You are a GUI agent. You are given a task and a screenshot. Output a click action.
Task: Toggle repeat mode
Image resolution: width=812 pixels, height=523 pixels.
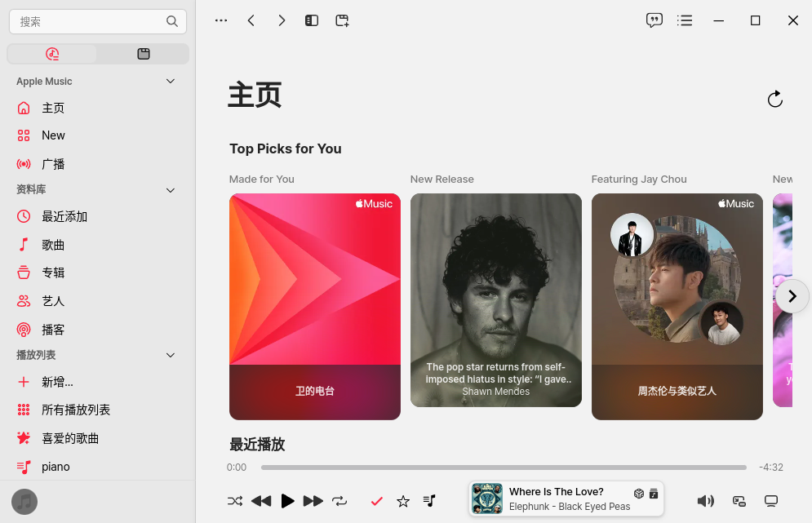tap(339, 501)
